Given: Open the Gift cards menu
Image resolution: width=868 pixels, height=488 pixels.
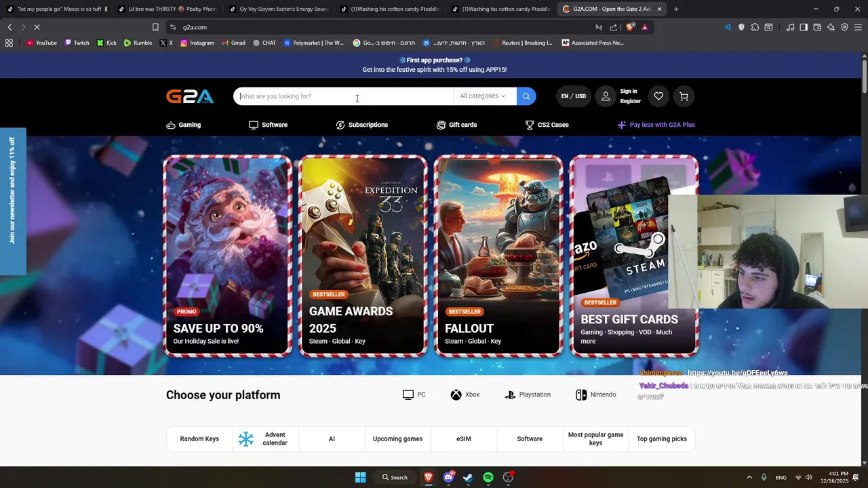Looking at the screenshot, I should (x=456, y=125).
